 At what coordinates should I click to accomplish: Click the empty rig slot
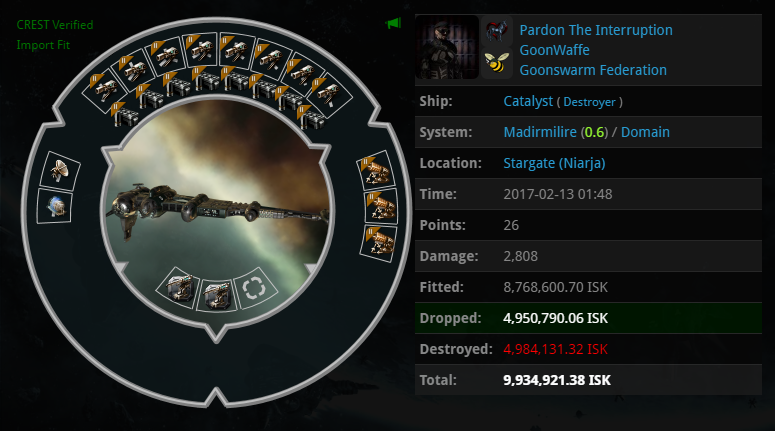(x=255, y=288)
